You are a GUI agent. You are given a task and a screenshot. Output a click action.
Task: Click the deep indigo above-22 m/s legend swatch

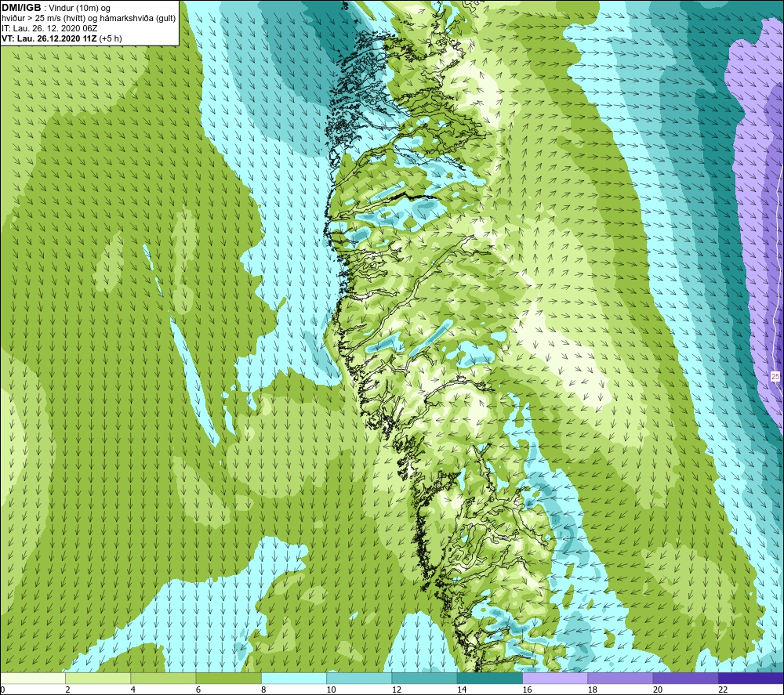[x=750, y=678]
